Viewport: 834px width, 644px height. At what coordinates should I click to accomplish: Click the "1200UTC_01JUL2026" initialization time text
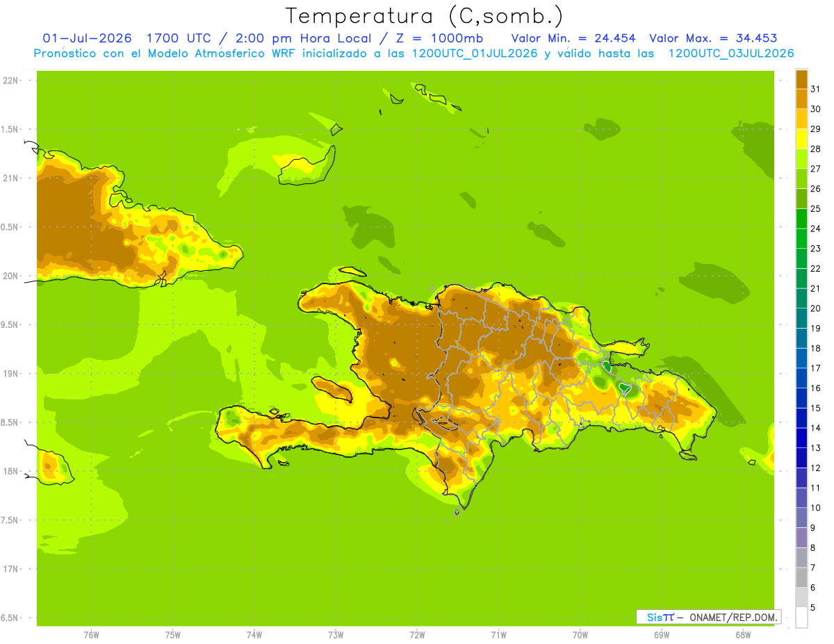point(475,53)
